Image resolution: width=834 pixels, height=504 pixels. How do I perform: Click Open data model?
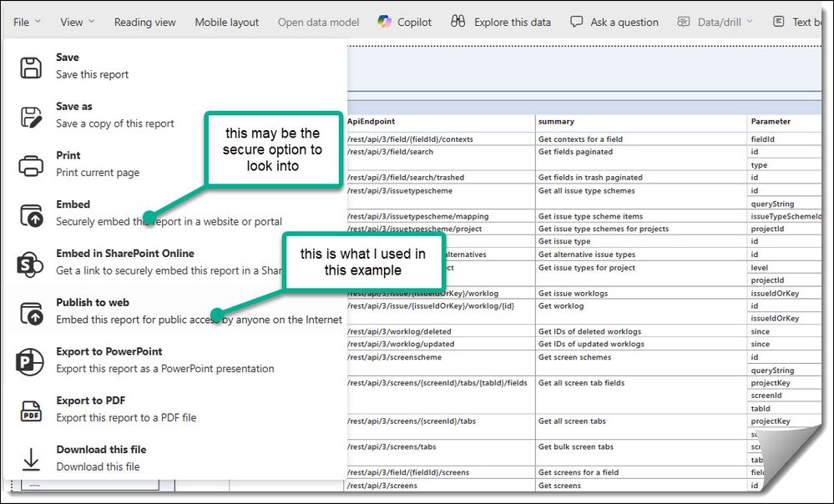tap(318, 23)
